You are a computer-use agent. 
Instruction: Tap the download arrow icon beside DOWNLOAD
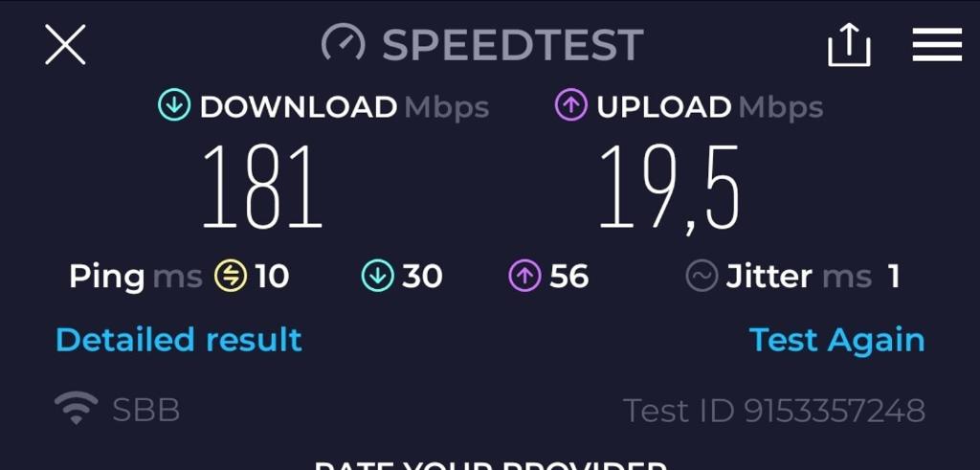174,106
